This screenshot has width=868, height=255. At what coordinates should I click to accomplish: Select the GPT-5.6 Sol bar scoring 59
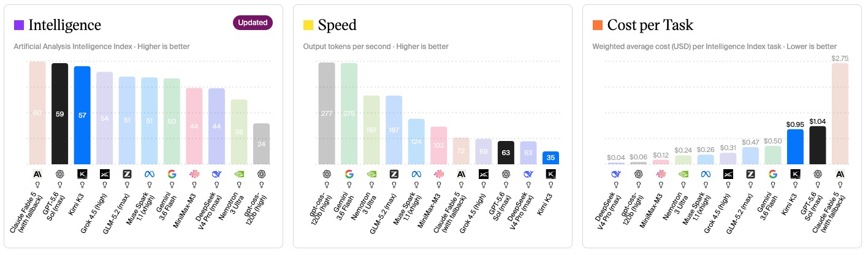60,113
